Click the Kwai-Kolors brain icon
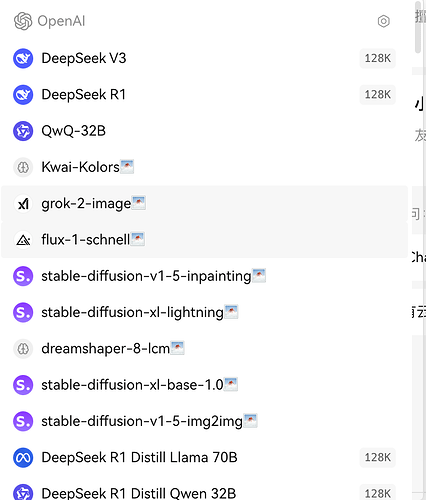The height and width of the screenshot is (500, 426). click(x=23, y=167)
